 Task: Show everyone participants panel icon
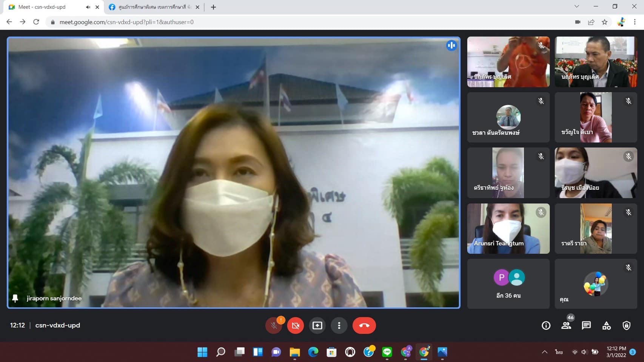[566, 325]
